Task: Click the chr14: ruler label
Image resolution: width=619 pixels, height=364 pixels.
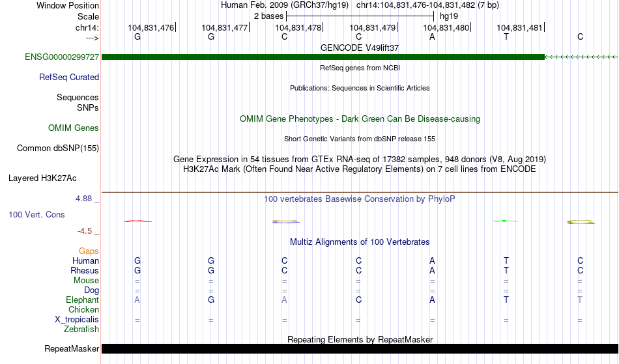Action: point(87,28)
